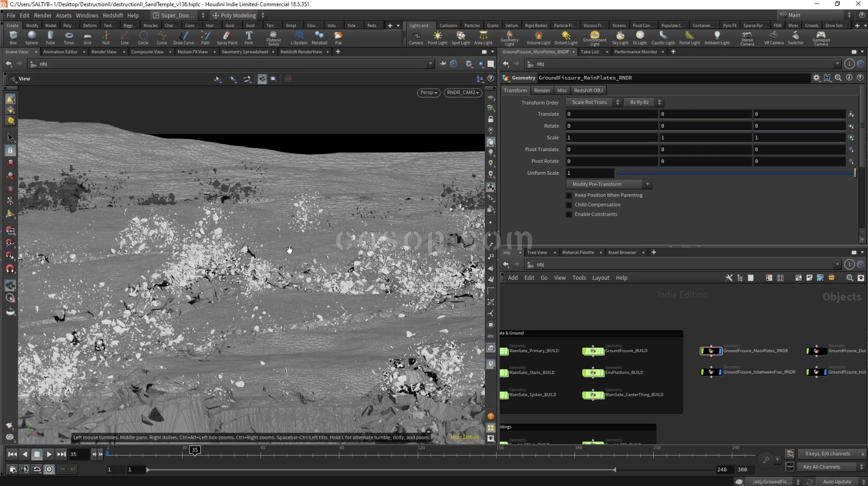Viewport: 868px width, 486px height.
Task: Select the Spray Paint tool
Action: point(227,37)
